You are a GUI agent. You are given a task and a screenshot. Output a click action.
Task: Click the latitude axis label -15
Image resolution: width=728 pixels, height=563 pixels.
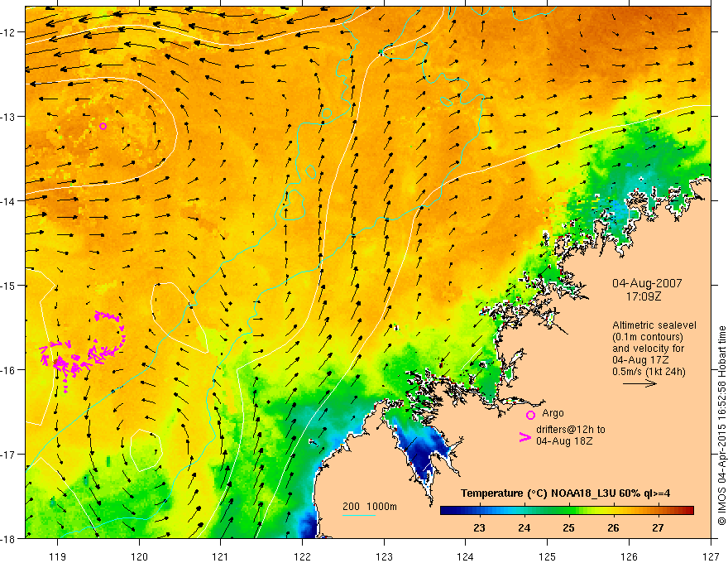[x=8, y=285]
